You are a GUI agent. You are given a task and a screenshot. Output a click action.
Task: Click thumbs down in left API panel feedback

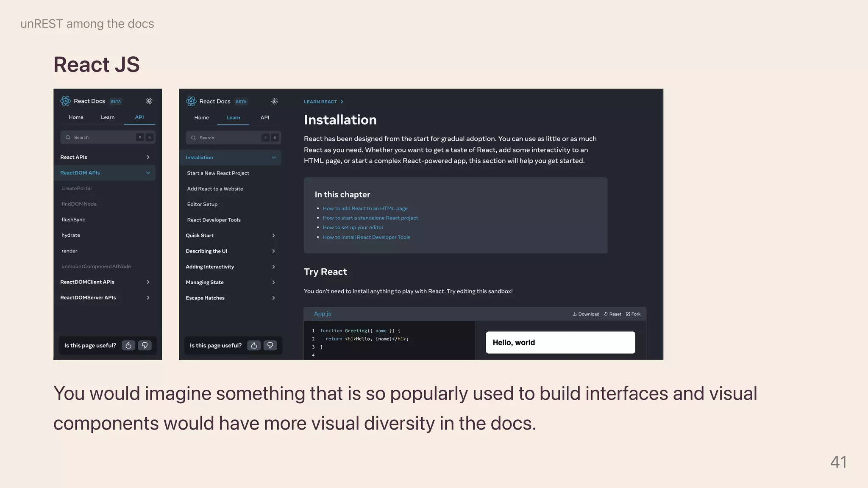[145, 346]
